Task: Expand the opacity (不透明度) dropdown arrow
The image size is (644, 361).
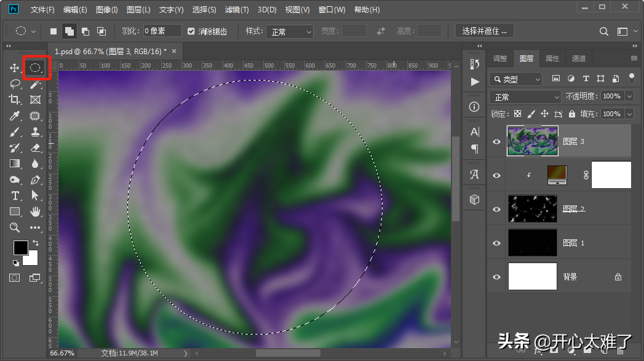Action: click(629, 97)
